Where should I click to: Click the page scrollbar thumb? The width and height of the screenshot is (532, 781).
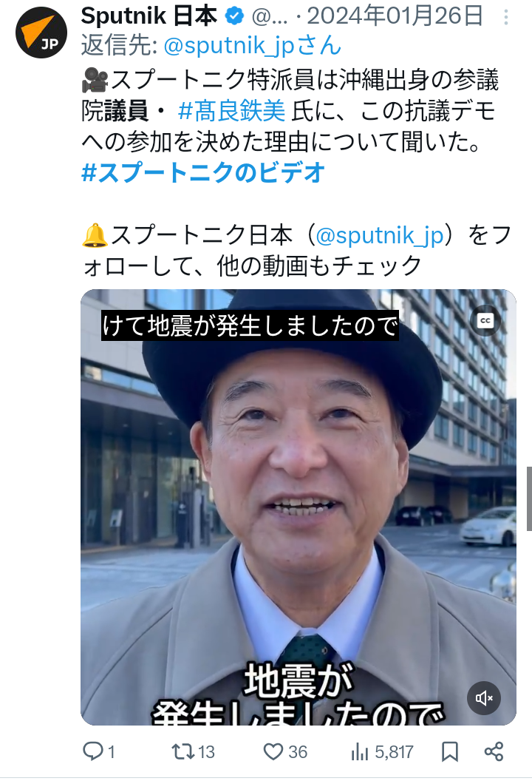click(529, 498)
